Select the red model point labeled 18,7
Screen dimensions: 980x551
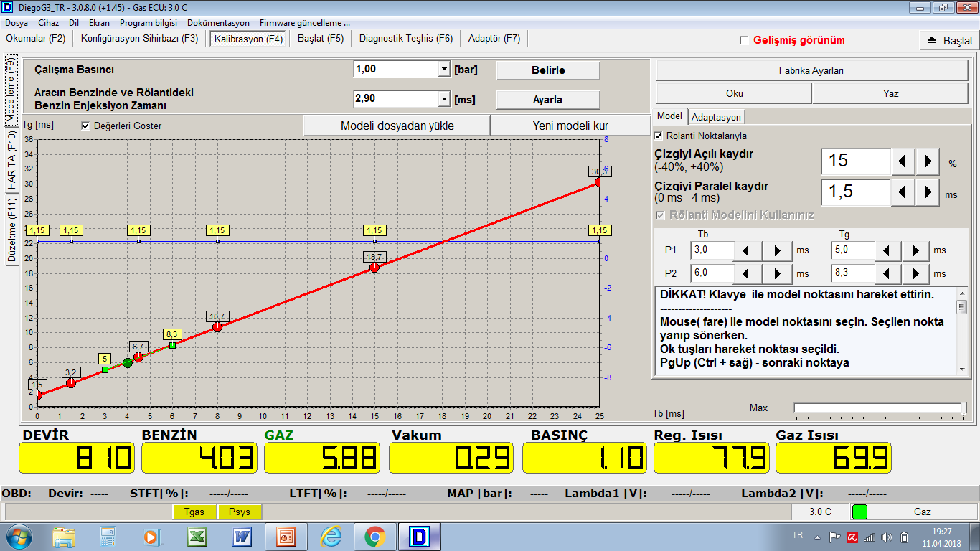pyautogui.click(x=374, y=268)
